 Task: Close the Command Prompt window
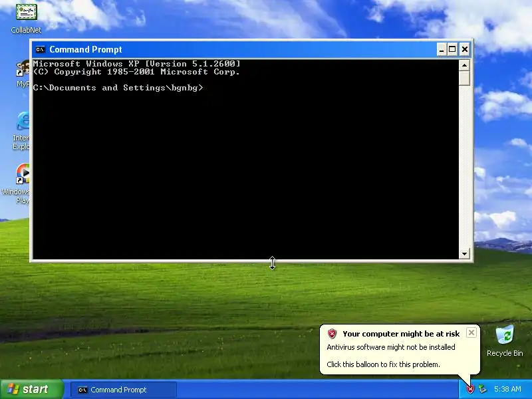464,49
